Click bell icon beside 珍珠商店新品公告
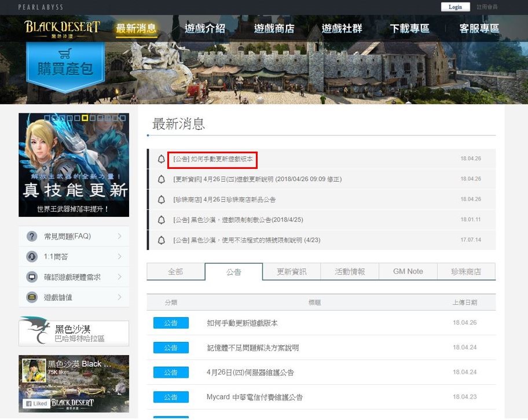The height and width of the screenshot is (420, 528). 162,200
